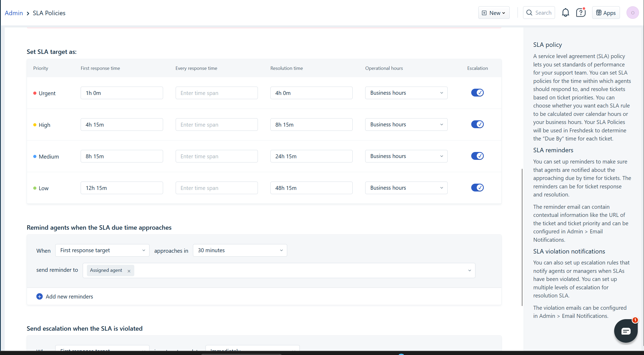This screenshot has height=355, width=644.
Task: Click the page vertical scrollbar
Action: [522, 237]
